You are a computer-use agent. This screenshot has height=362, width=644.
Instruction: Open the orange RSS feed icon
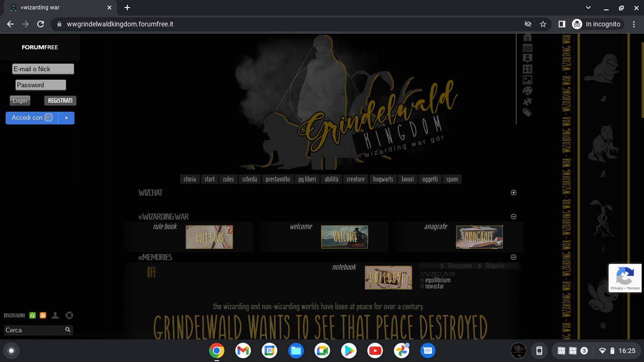click(43, 315)
